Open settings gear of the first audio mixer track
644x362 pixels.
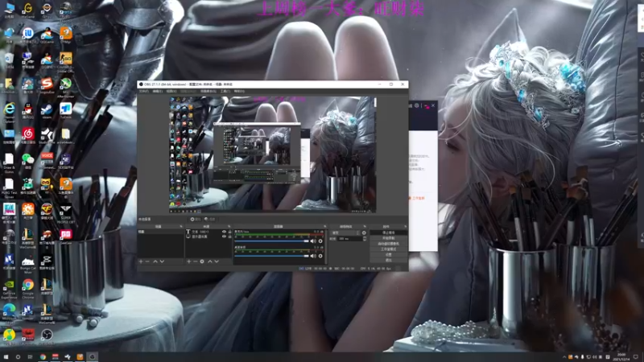[x=320, y=241]
